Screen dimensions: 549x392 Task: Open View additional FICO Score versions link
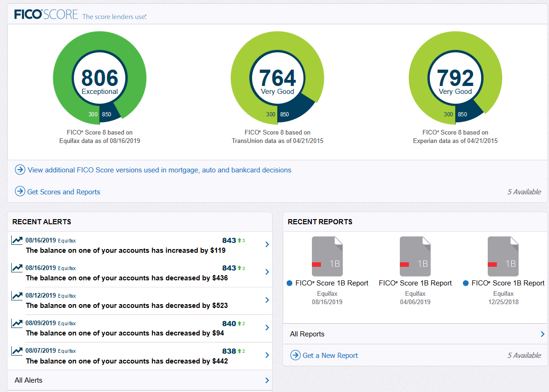pyautogui.click(x=159, y=170)
